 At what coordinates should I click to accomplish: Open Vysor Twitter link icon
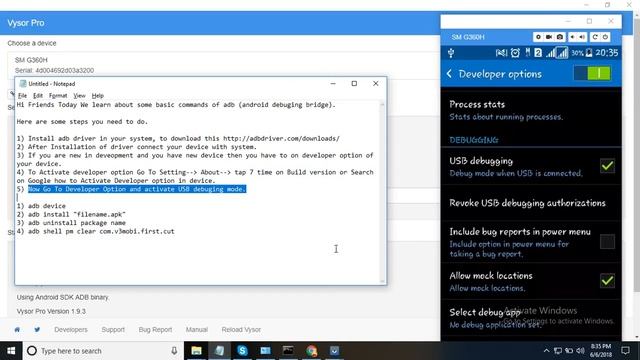[37, 329]
